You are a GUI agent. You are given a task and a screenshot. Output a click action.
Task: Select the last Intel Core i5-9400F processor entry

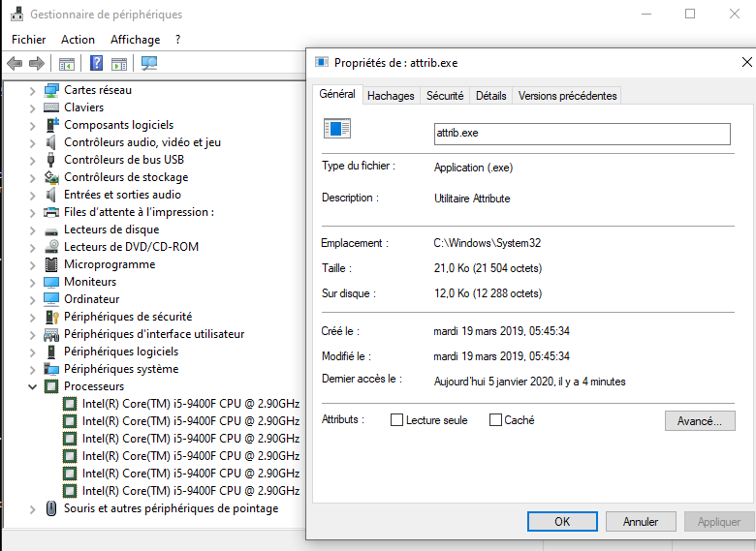pos(191,491)
